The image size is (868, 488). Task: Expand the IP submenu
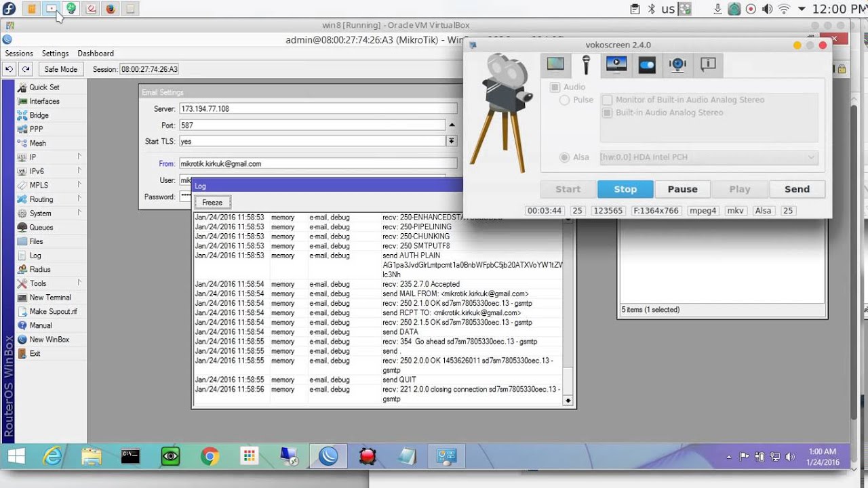pos(79,157)
